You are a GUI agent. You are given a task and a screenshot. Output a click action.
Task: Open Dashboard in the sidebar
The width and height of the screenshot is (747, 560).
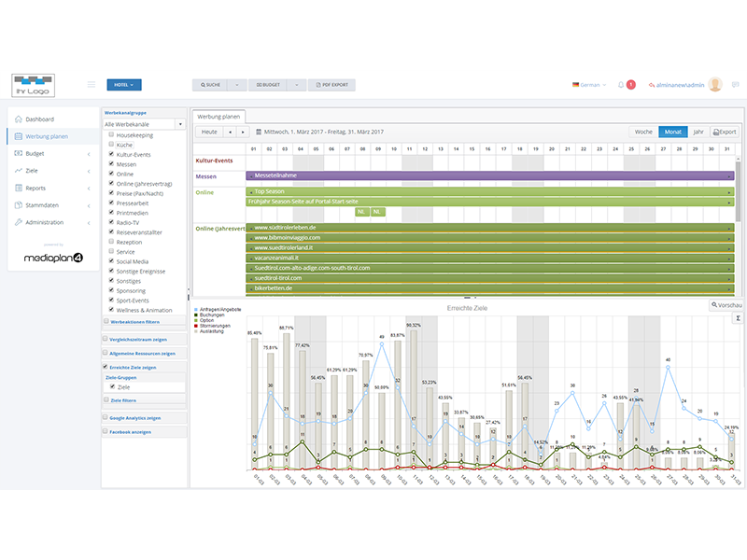tap(39, 119)
